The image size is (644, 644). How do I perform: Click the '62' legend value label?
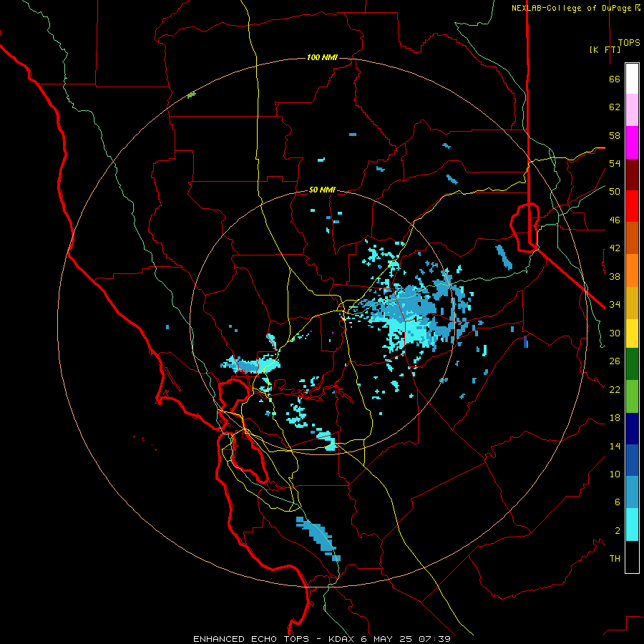(x=615, y=107)
